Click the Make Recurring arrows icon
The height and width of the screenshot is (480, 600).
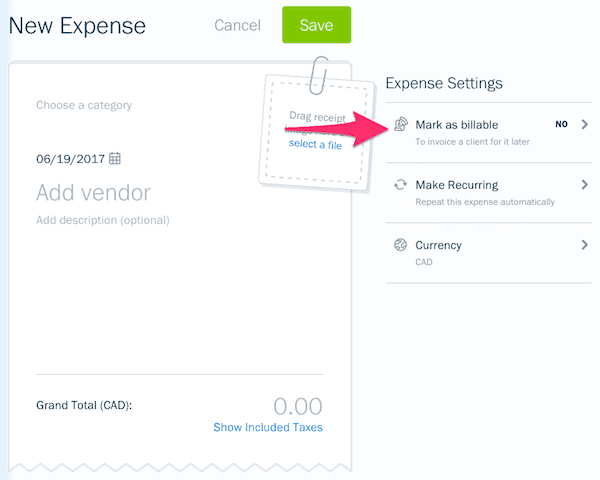(x=400, y=185)
